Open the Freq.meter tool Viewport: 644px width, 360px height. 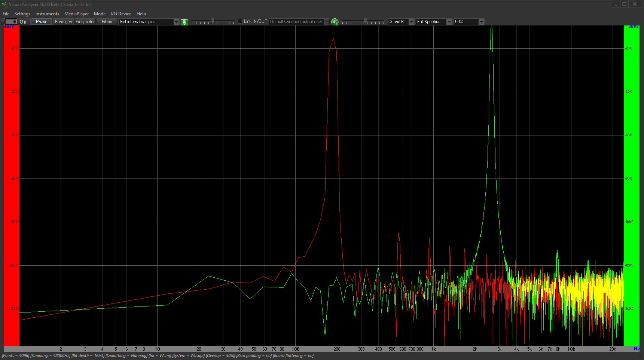[85, 22]
